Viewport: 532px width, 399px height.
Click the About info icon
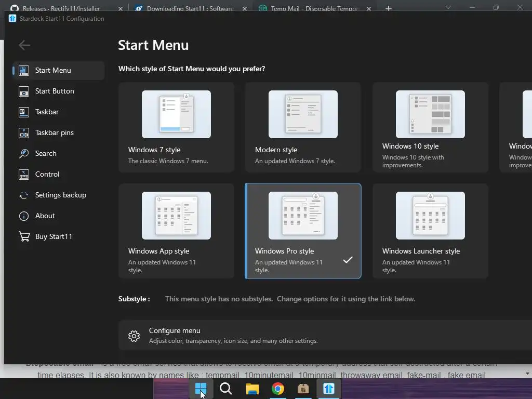[24, 216]
